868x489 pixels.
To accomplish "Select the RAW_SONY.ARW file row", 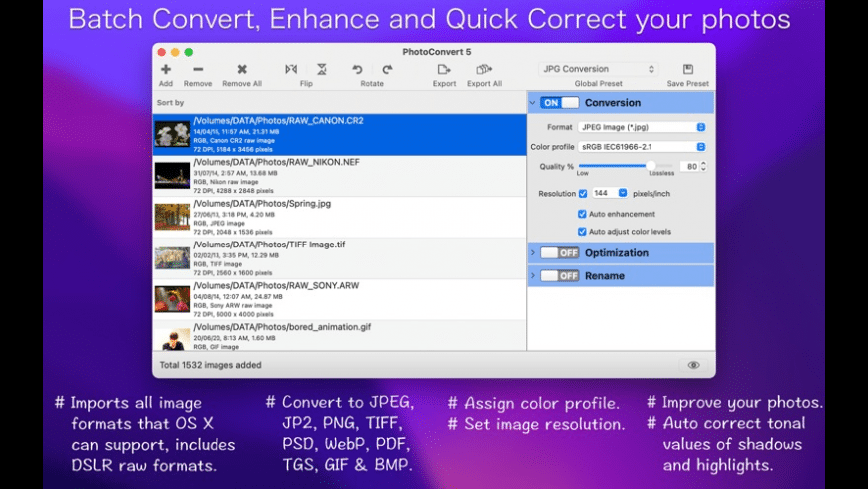I will (339, 300).
